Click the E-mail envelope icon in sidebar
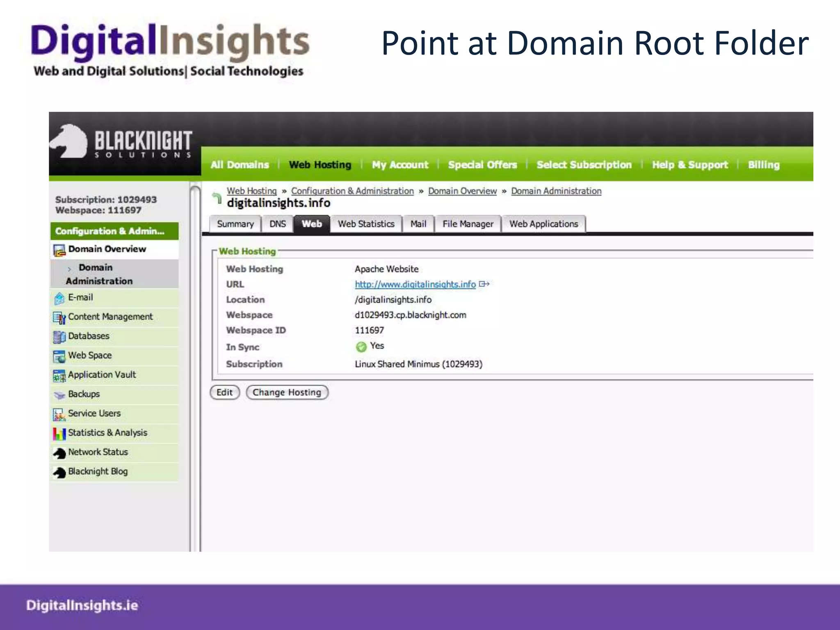Image resolution: width=840 pixels, height=630 pixels. [x=59, y=298]
